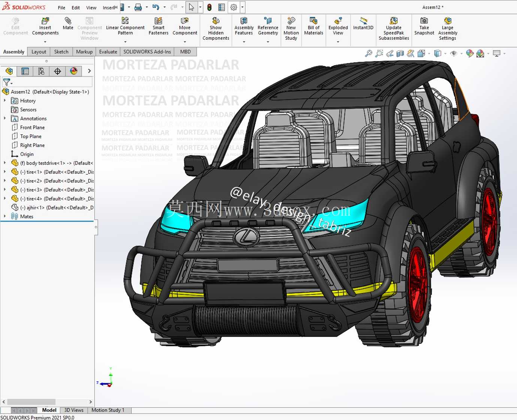Select the Front Plane tree item
517x420 pixels.
pyautogui.click(x=32, y=127)
